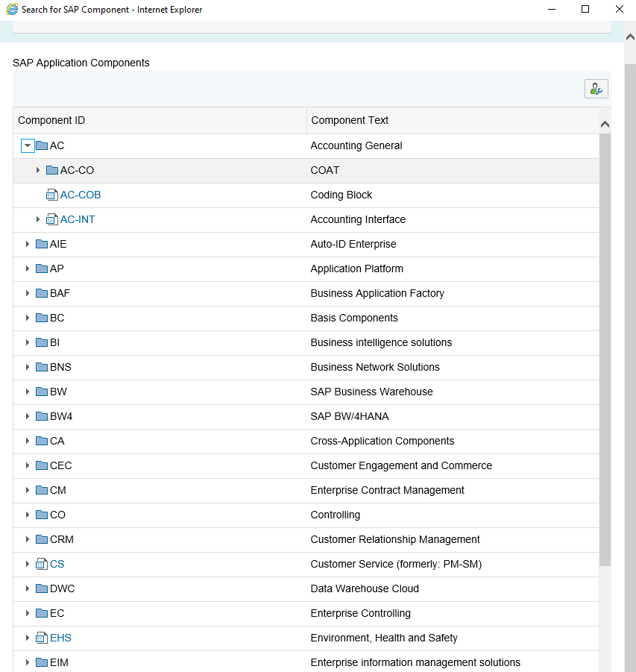The image size is (636, 672).
Task: Click the BNS folder icon
Action: tap(42, 367)
